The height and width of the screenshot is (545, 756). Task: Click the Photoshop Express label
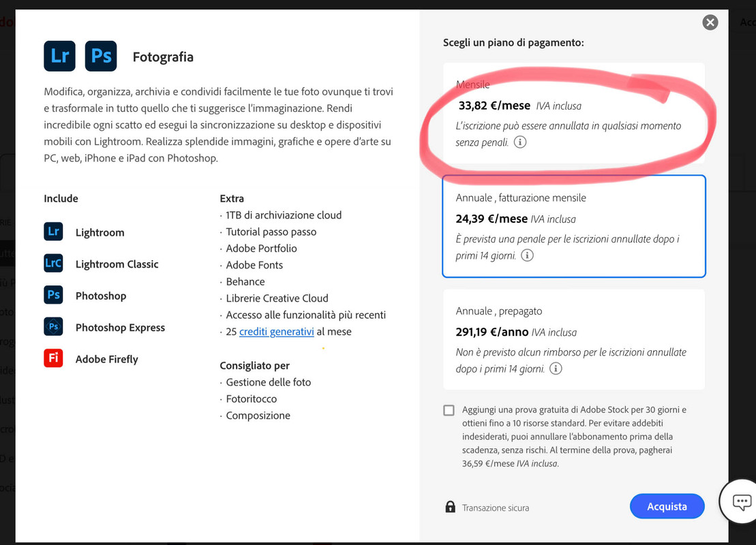point(120,328)
